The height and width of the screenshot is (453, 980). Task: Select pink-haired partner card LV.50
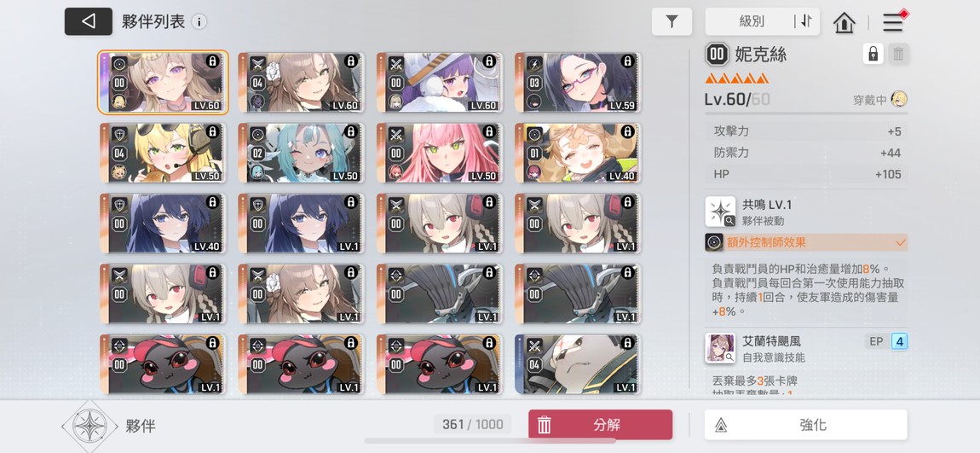coord(440,153)
